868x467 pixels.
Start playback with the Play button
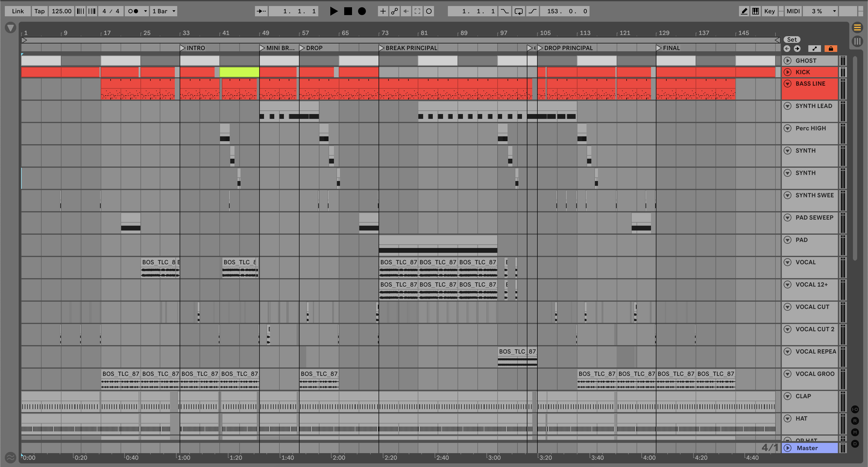click(334, 11)
